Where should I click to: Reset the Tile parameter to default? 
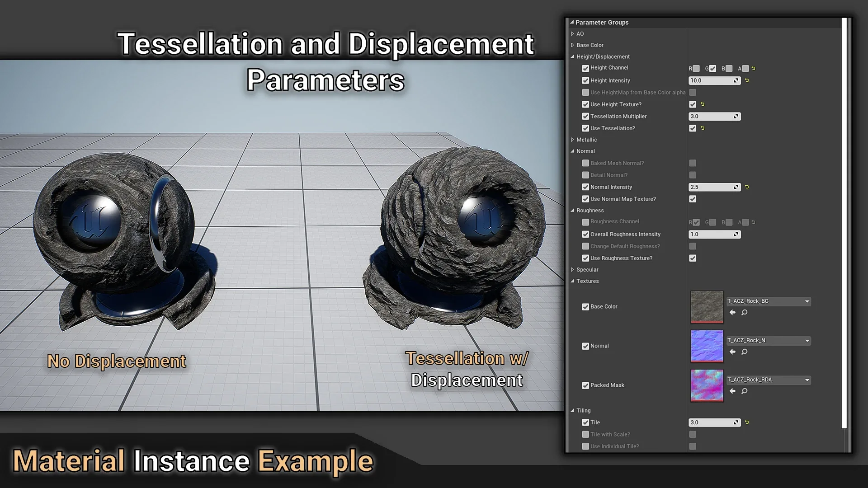point(747,422)
